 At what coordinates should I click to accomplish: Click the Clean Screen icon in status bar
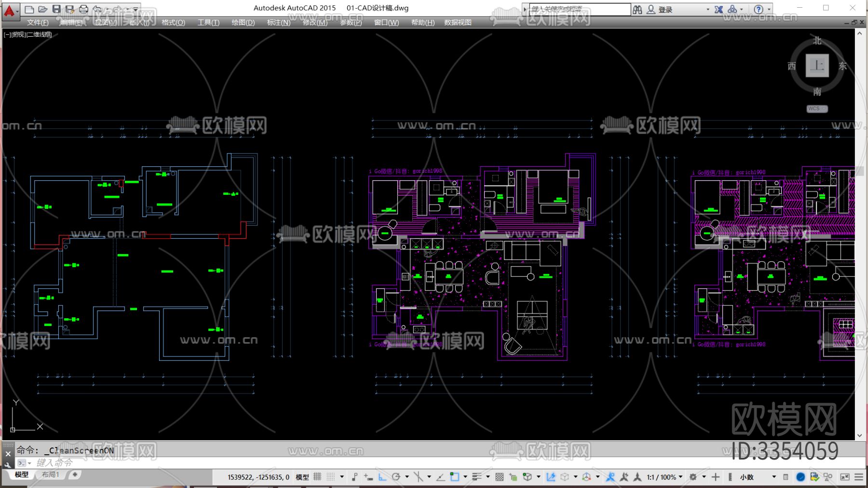(845, 477)
